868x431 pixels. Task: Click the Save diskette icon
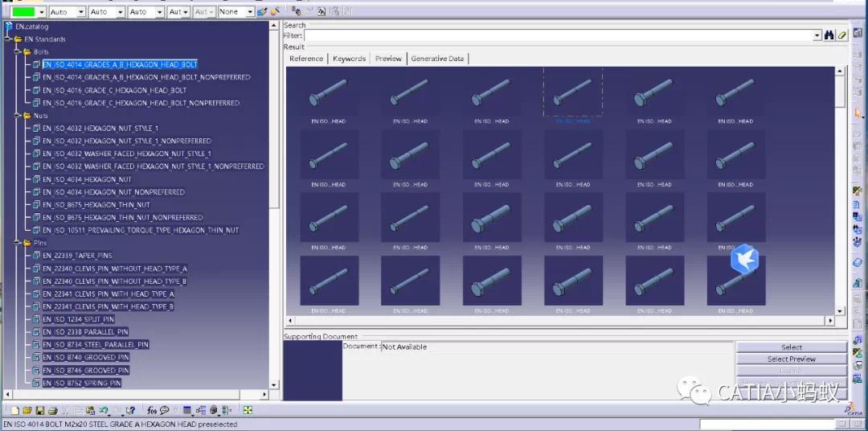[x=40, y=411]
